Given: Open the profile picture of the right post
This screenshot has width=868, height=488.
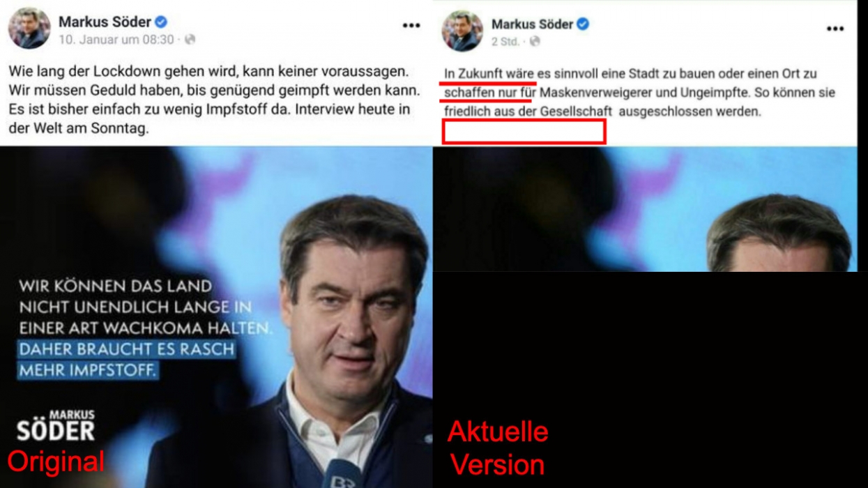Looking at the screenshot, I should click(x=462, y=31).
